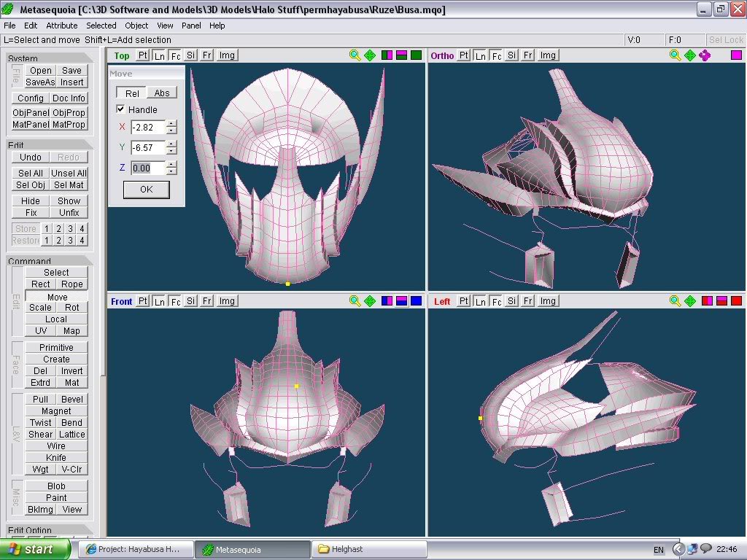747x560 pixels.
Task: Click the green pan icon in Ortho view
Action: [690, 55]
